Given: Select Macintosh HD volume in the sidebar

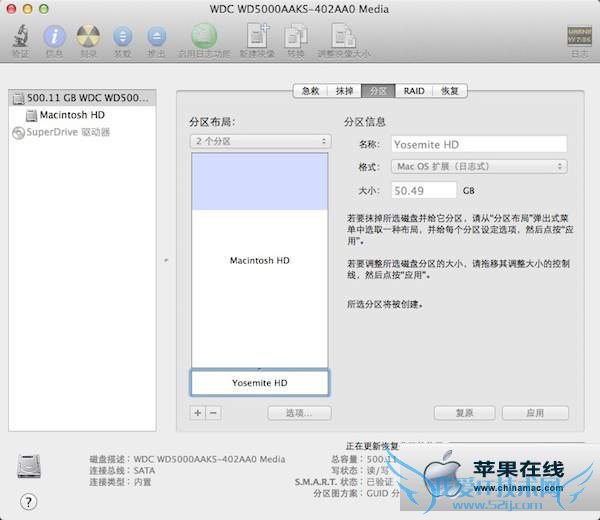Looking at the screenshot, I should pos(72,115).
